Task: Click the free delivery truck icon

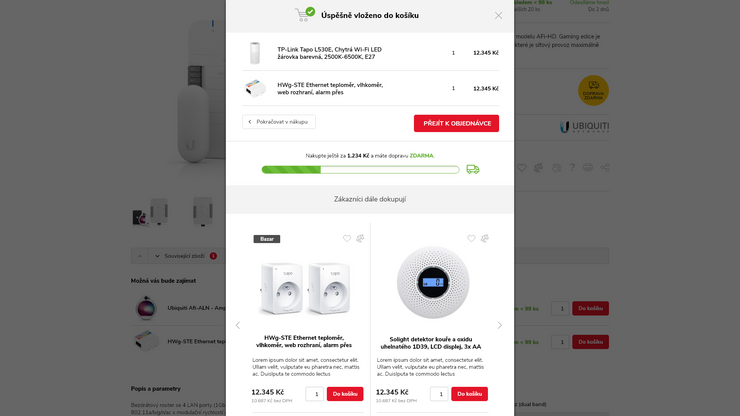Action: click(x=472, y=169)
